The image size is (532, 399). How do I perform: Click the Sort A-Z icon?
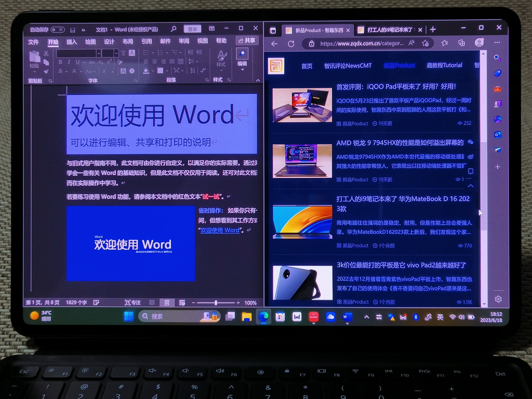pyautogui.click(x=192, y=71)
